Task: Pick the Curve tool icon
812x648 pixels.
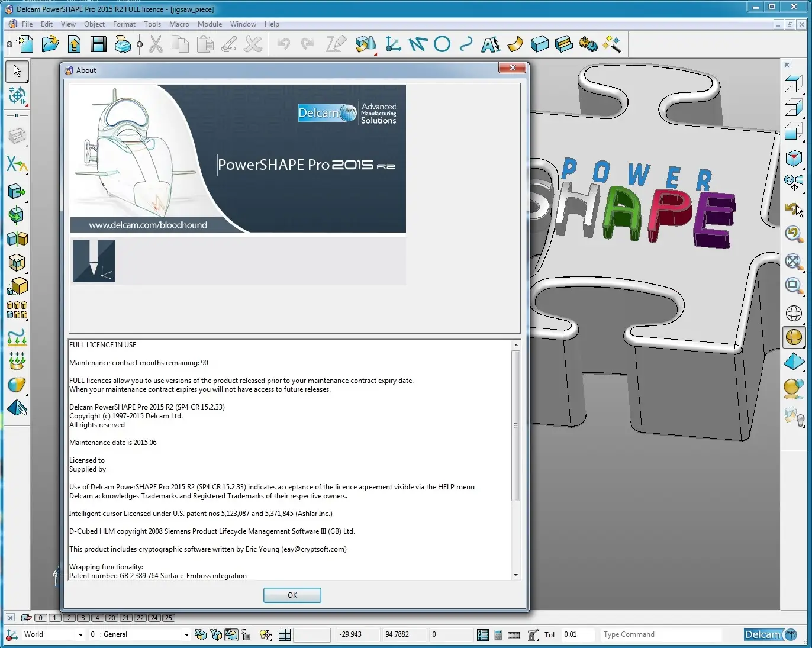Action: click(x=466, y=44)
